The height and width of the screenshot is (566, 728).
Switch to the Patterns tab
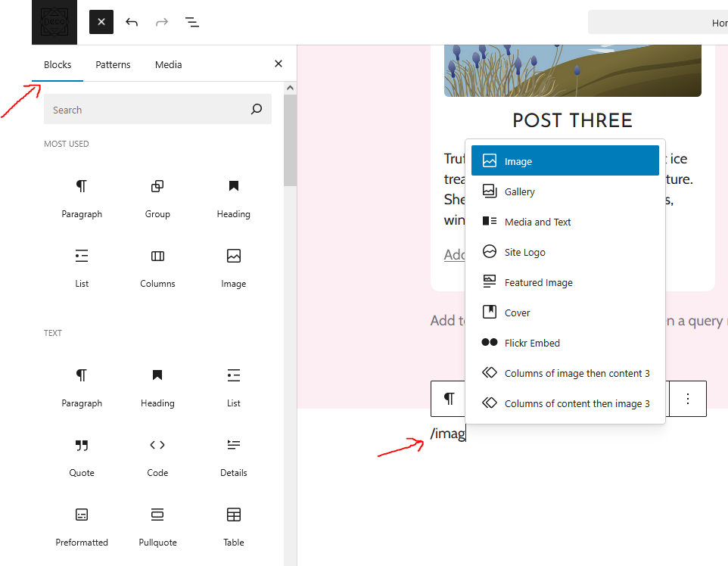pyautogui.click(x=113, y=64)
